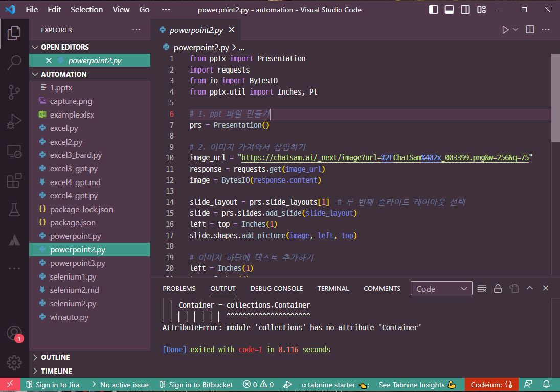Screen dimensions: 560x392
Task: Open the Manage gear menu
Action: point(14,363)
